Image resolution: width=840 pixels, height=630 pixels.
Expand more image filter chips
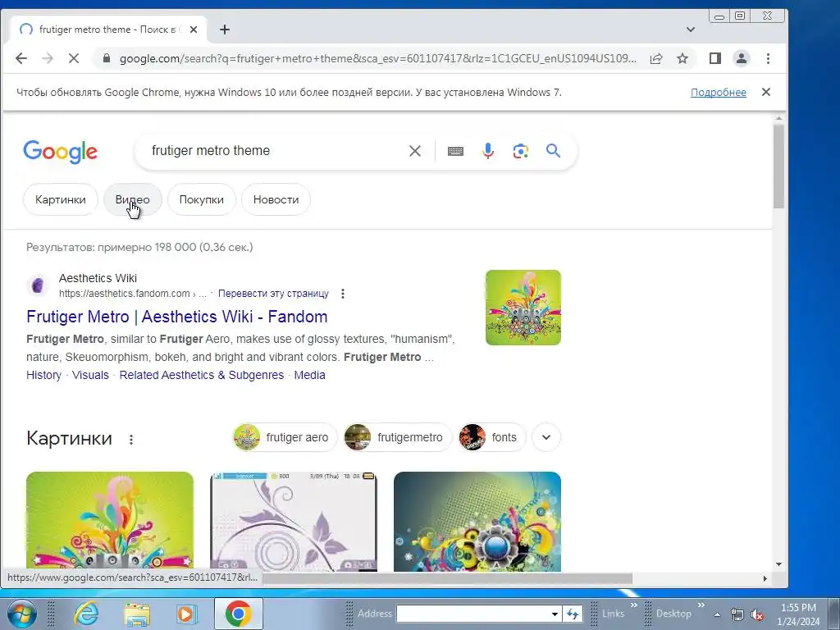tap(546, 437)
